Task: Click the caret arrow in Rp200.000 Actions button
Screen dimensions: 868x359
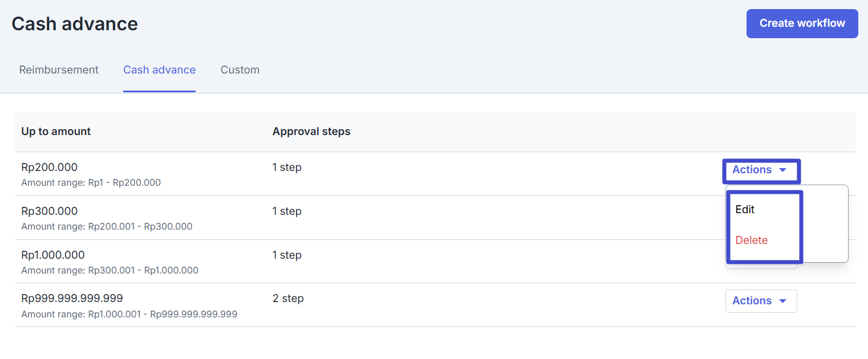Action: (x=782, y=170)
